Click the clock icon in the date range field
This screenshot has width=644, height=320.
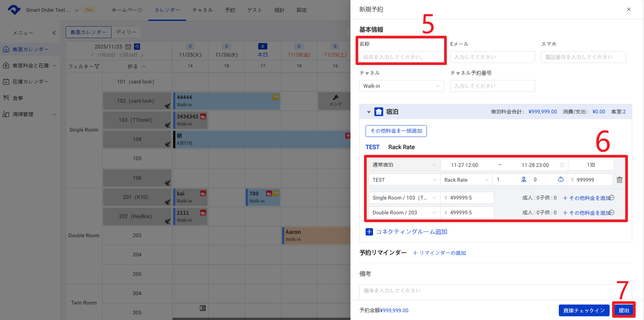tap(562, 165)
